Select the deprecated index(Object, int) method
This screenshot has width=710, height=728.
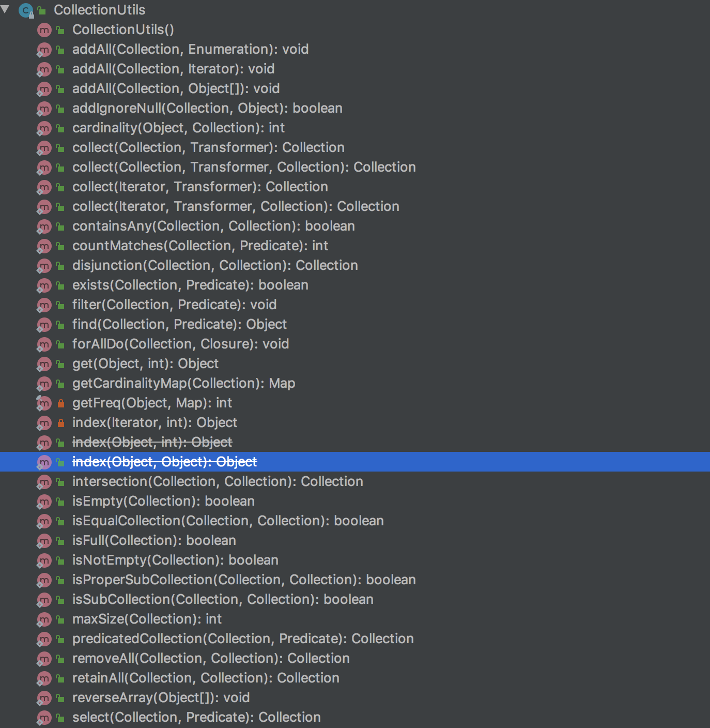152,443
